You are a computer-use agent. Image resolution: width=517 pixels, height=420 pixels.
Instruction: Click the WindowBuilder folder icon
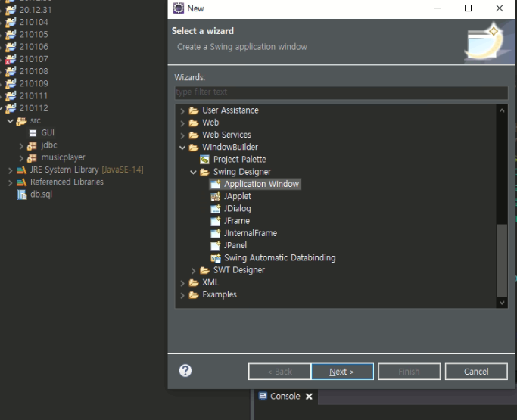194,148
